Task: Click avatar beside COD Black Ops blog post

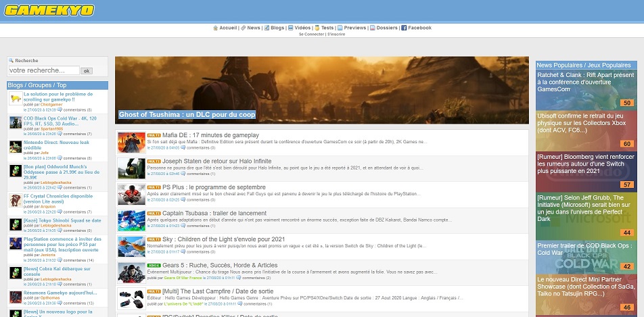Action: pyautogui.click(x=16, y=122)
